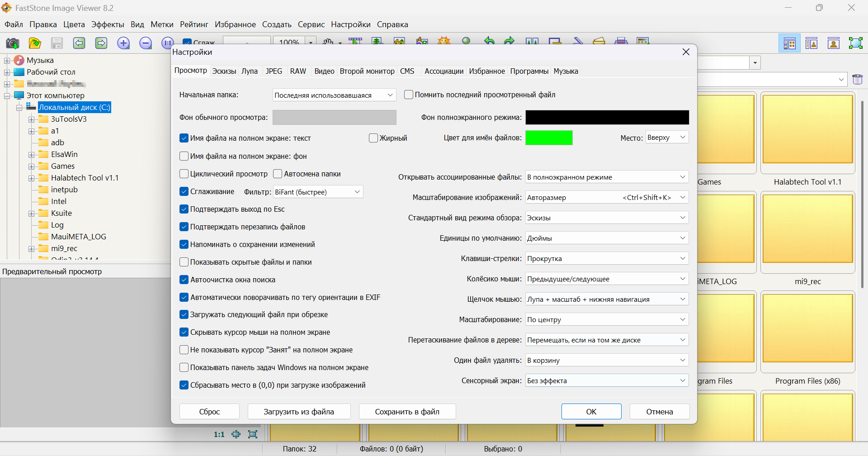Click the Отмена button
The height and width of the screenshot is (456, 868).
(660, 412)
